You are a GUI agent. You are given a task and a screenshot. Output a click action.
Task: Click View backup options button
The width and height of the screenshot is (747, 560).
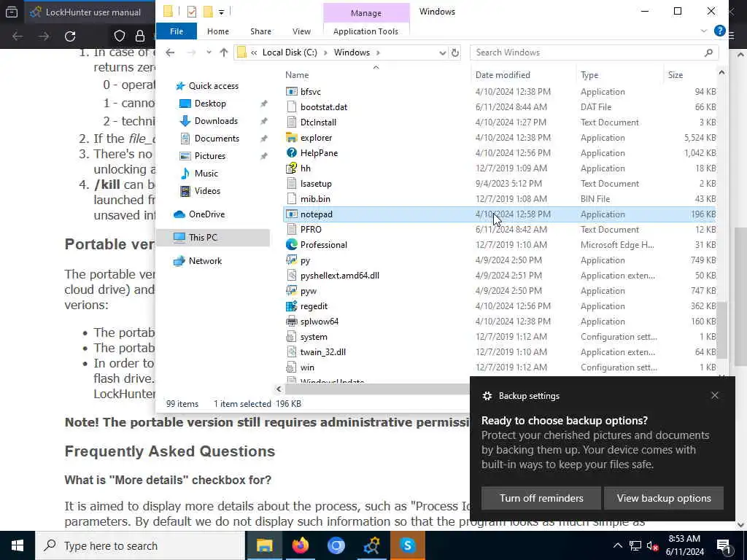(x=664, y=498)
